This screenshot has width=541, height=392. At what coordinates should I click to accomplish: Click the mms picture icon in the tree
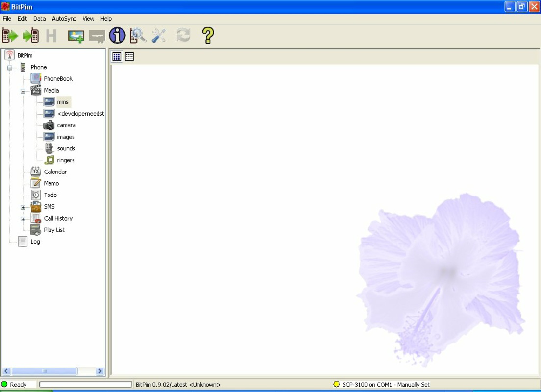[49, 102]
